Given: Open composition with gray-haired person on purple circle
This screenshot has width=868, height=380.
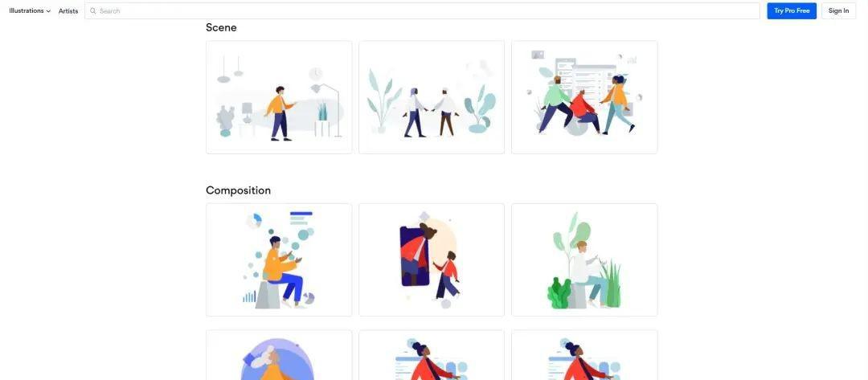Looking at the screenshot, I should 279,355.
